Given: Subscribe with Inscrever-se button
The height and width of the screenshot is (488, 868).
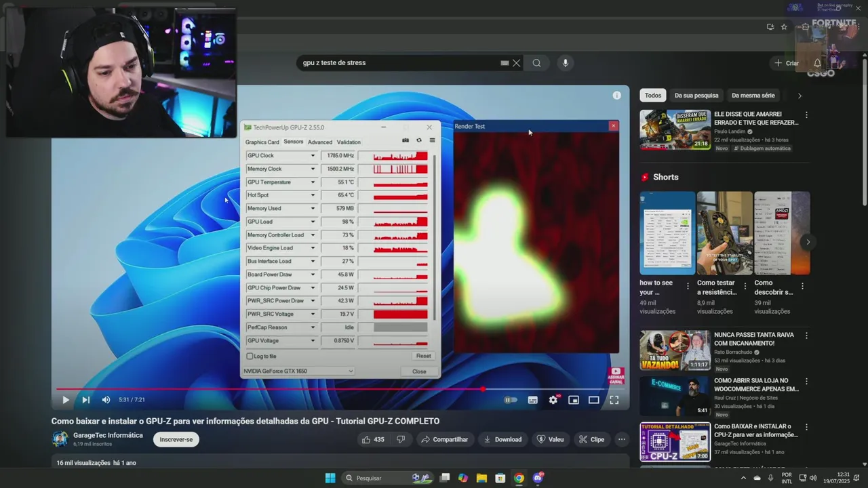Looking at the screenshot, I should [x=176, y=439].
